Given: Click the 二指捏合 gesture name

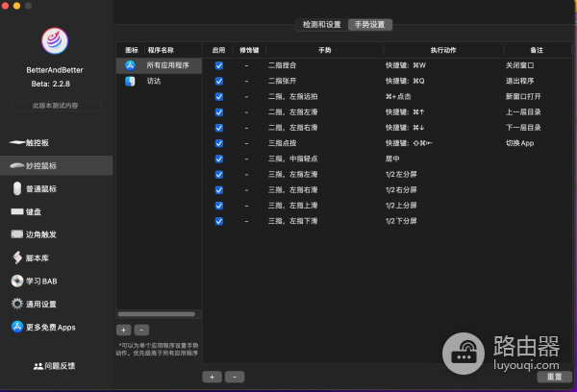Looking at the screenshot, I should 282,65.
